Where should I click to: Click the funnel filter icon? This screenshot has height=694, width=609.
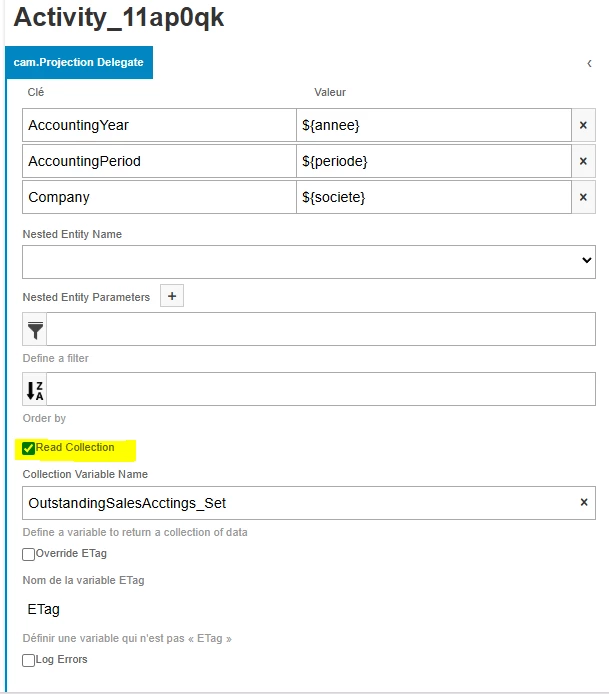(35, 330)
